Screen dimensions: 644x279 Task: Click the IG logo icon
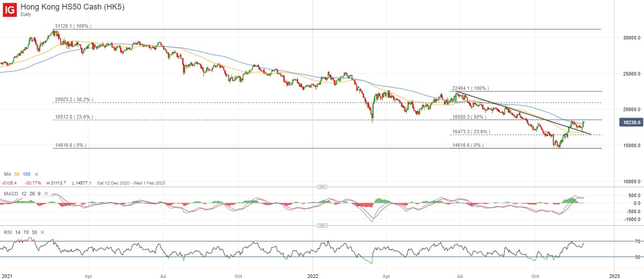coord(9,9)
